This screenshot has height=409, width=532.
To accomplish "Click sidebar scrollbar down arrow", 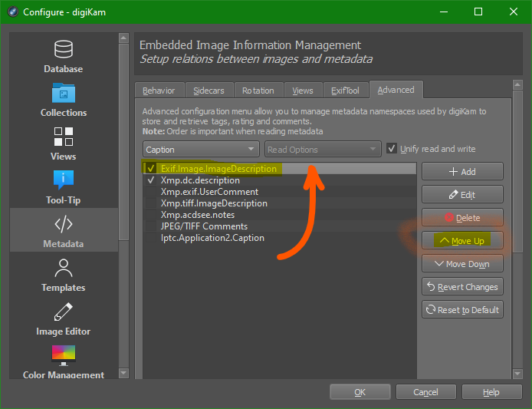I will 123,374.
